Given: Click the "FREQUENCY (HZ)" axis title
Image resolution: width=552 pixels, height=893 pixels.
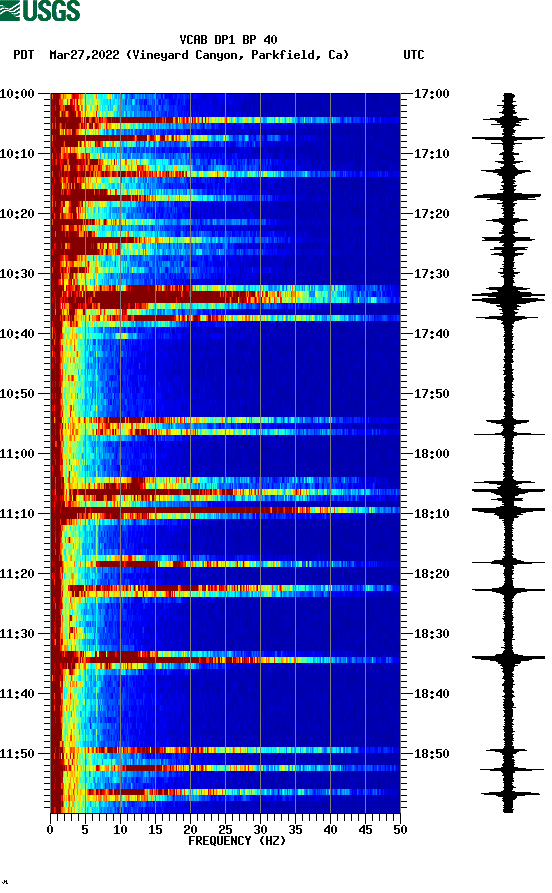Looking at the screenshot, I should pos(236,841).
